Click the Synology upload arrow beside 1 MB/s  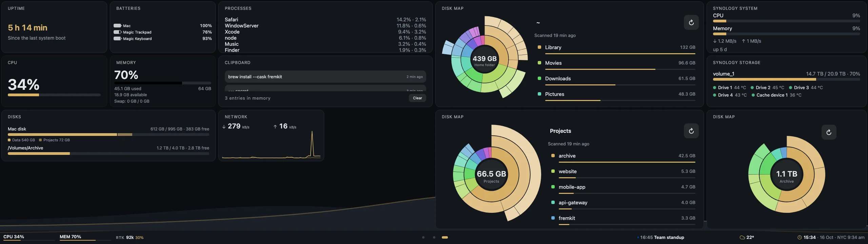[744, 41]
